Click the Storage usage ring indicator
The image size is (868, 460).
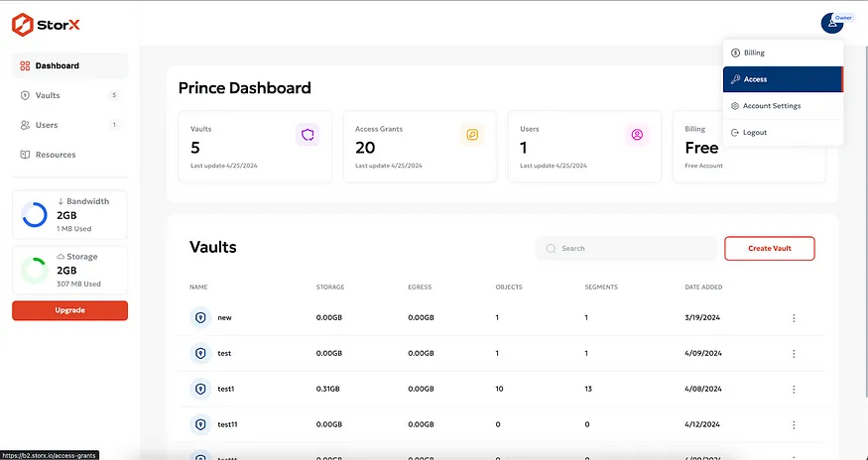click(x=34, y=270)
